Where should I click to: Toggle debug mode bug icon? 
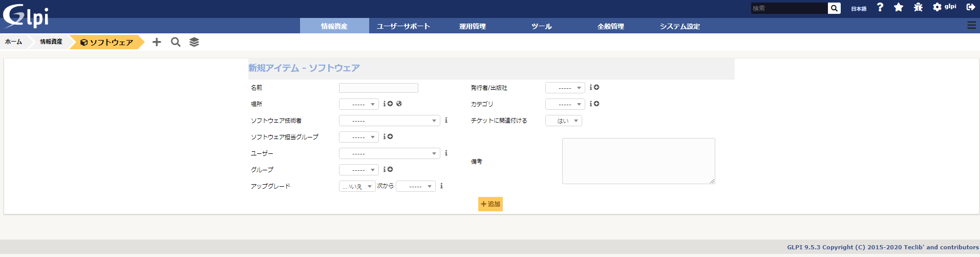click(x=918, y=7)
